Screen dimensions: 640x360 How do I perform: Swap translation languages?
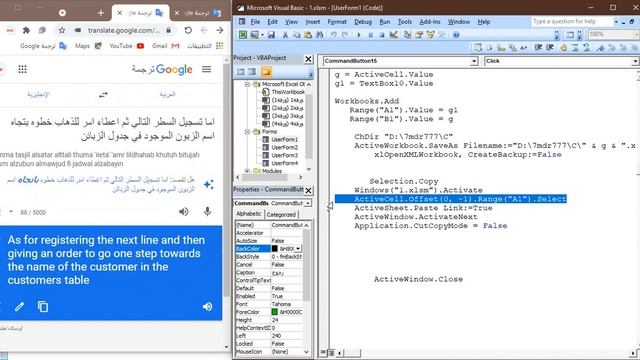coord(103,95)
